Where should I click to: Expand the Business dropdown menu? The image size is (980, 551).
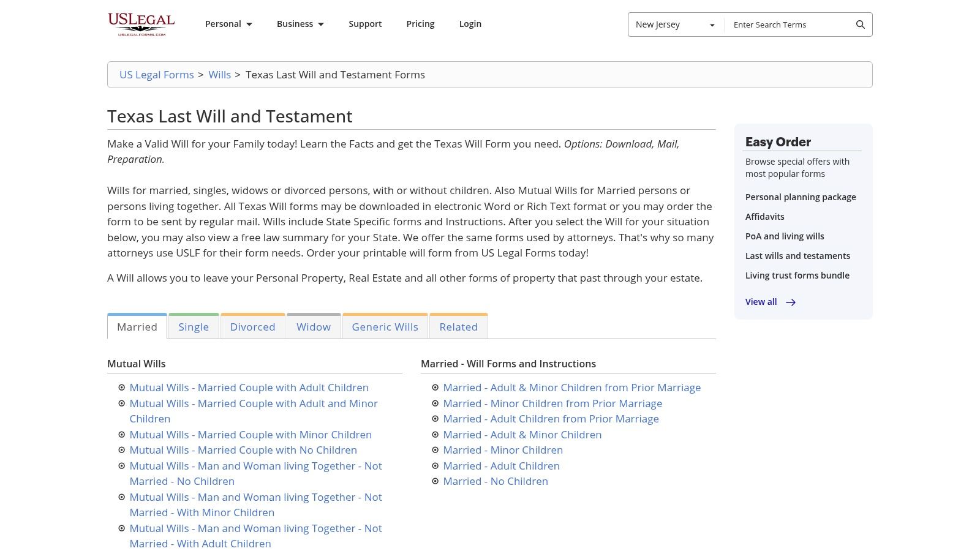(300, 24)
